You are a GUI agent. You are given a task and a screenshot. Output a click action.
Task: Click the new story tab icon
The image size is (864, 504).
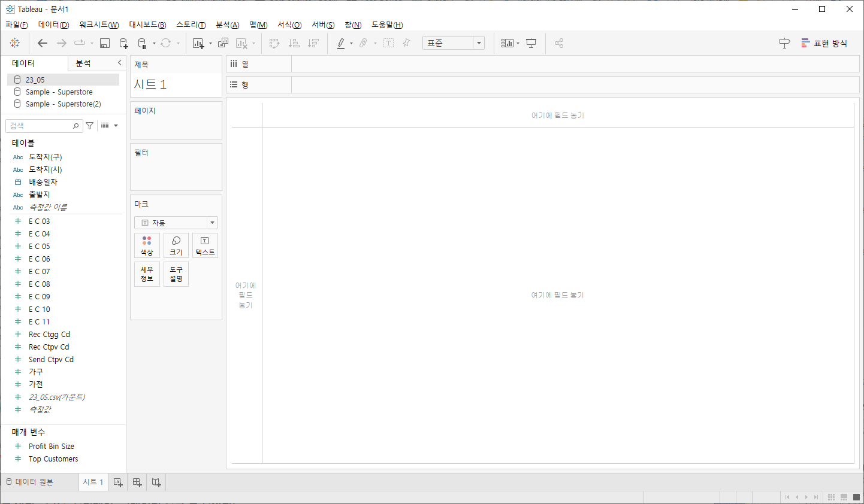pyautogui.click(x=156, y=482)
